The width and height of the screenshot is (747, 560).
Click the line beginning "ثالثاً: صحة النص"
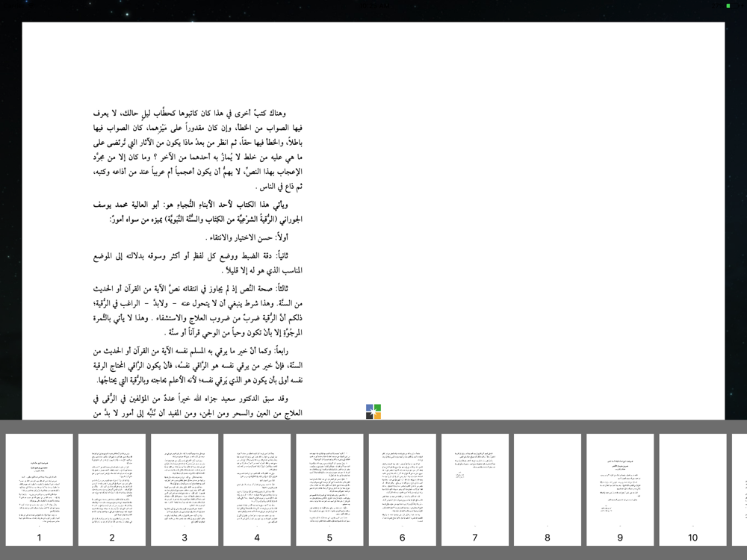tap(190, 288)
